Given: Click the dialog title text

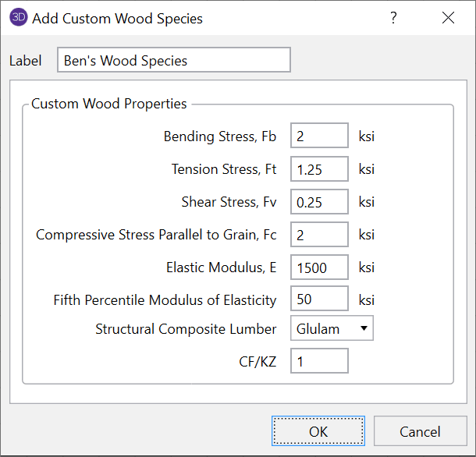Looking at the screenshot, I should click(x=117, y=18).
